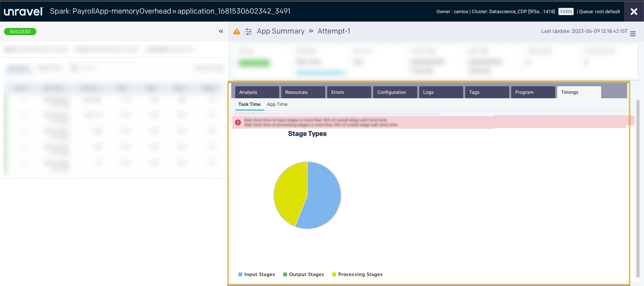Click the Unravel logo
This screenshot has width=644, height=286.
point(24,12)
